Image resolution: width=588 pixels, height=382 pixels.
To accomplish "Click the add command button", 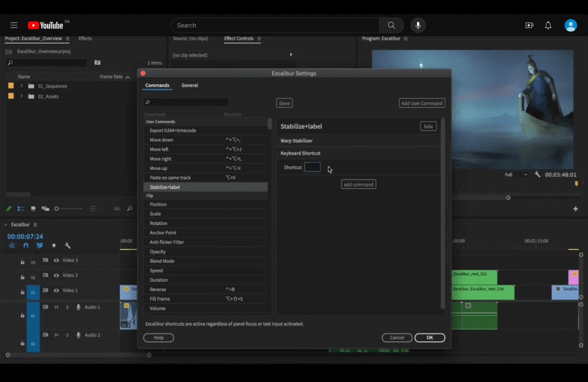I will click(x=358, y=184).
